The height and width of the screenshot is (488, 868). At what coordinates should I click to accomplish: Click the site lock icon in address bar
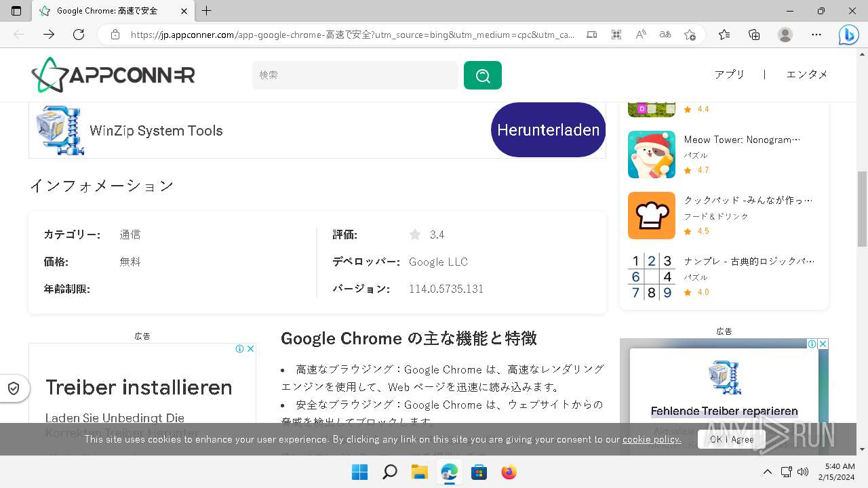[115, 35]
